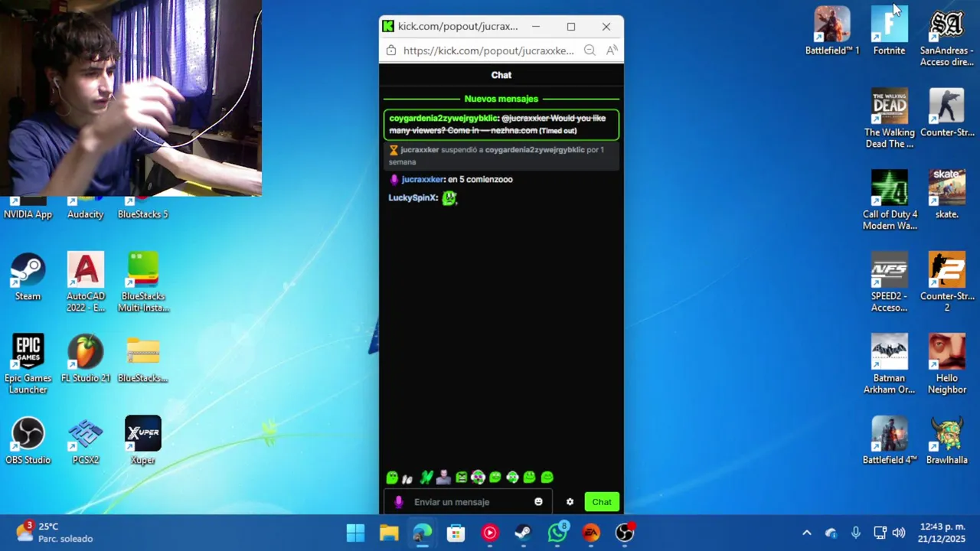Open OBS Studio desktop shortcut
The width and height of the screenshot is (980, 551).
pos(28,441)
